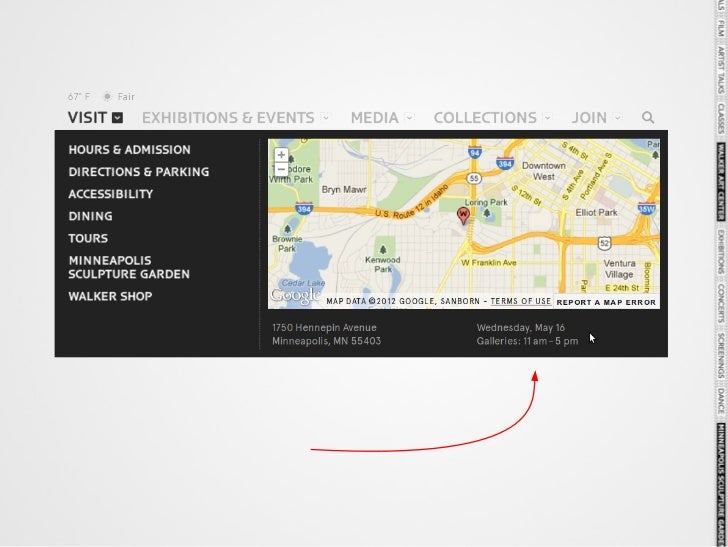Open the Accessibility link

110,194
